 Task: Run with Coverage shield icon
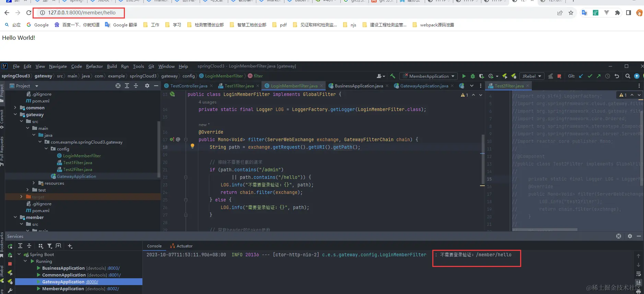pyautogui.click(x=482, y=76)
